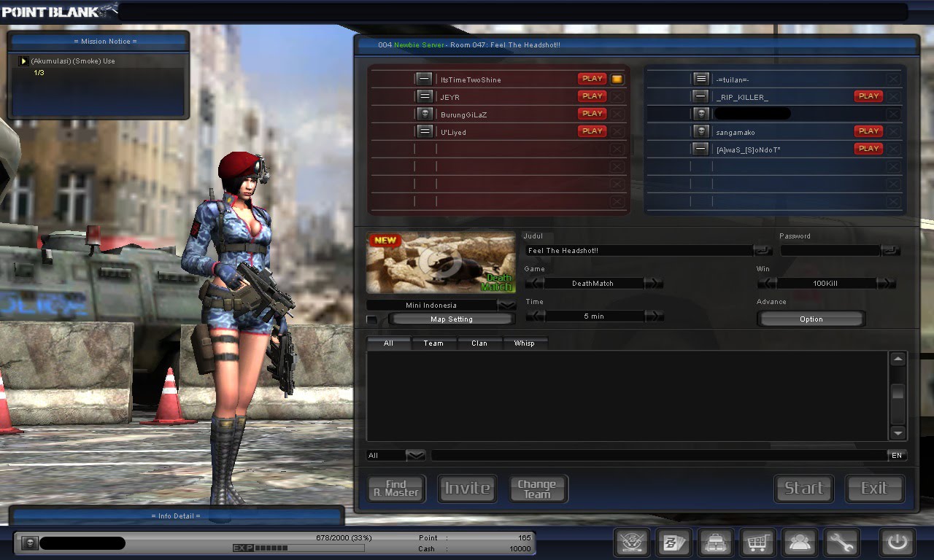Increase Time with right arrow
Image resolution: width=934 pixels, height=560 pixels.
[x=655, y=316]
